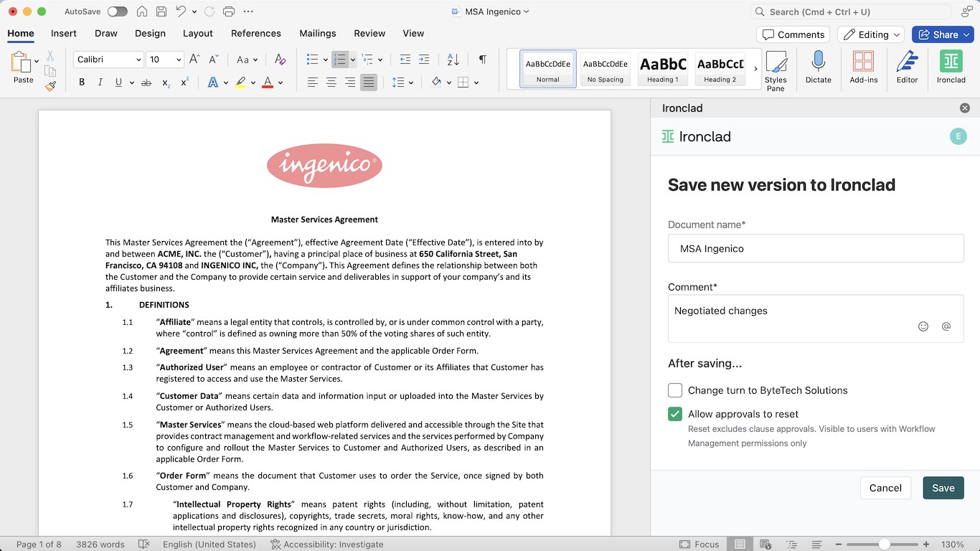Open the line spacing dropdown

point(403,83)
